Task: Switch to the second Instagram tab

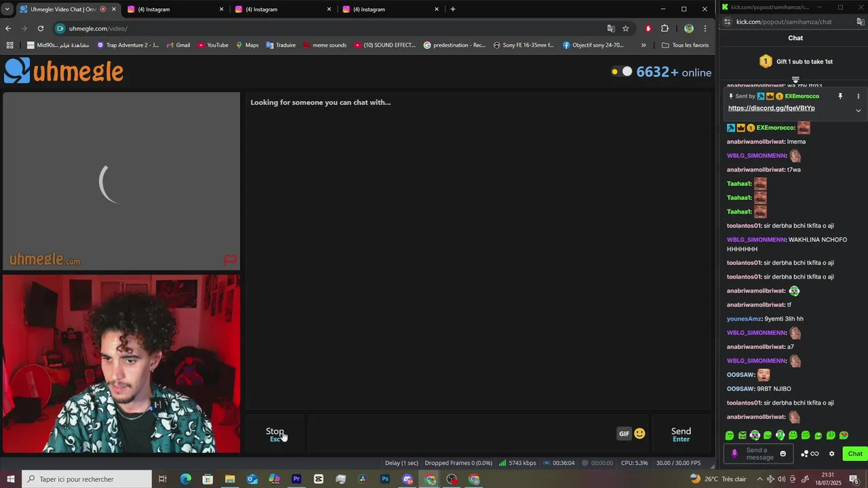Action: pyautogui.click(x=282, y=9)
